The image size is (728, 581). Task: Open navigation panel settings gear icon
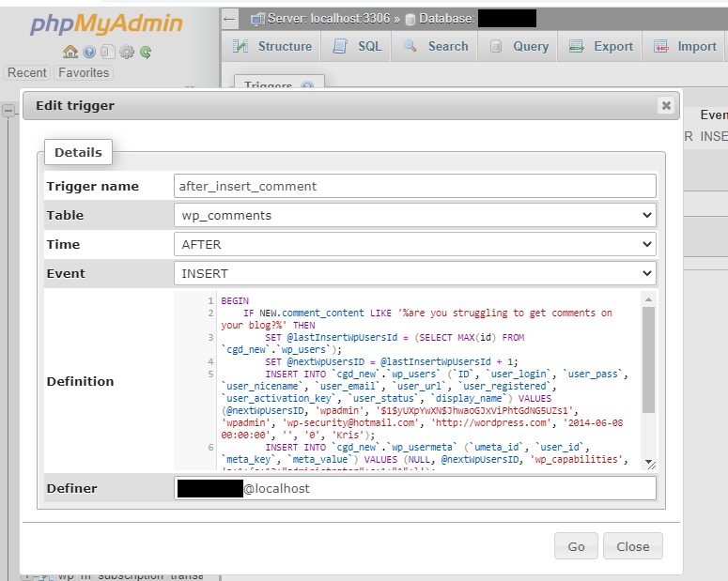pos(127,52)
